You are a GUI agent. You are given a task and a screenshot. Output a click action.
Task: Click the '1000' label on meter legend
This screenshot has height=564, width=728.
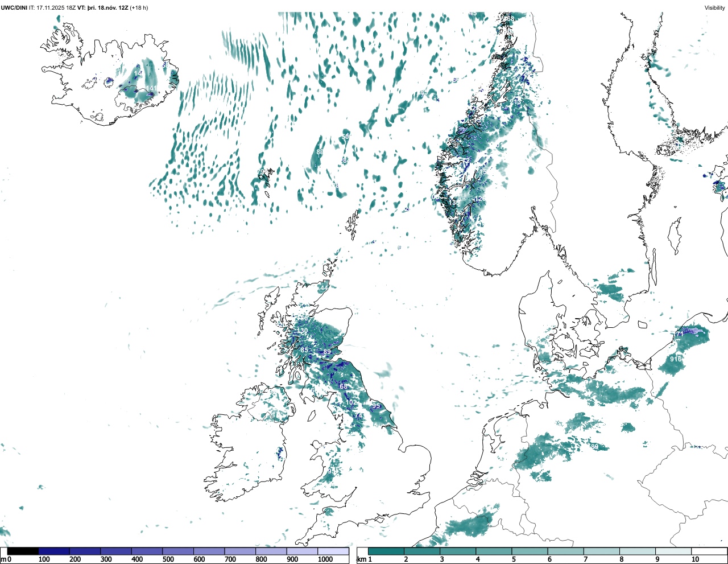pos(325,559)
